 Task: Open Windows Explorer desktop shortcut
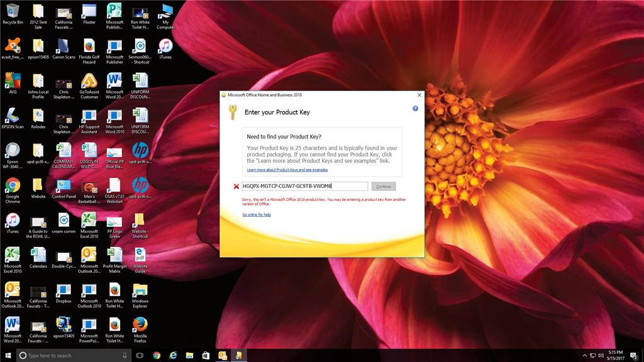pyautogui.click(x=140, y=295)
